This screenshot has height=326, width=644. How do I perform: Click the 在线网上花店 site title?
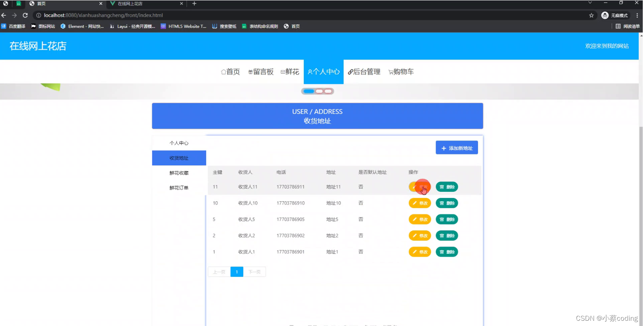click(38, 46)
